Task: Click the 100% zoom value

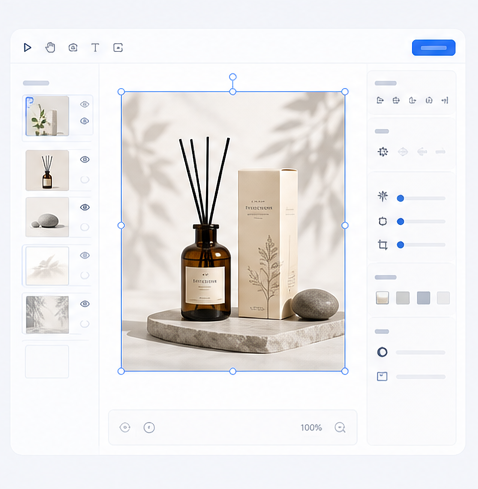Action: click(x=311, y=428)
